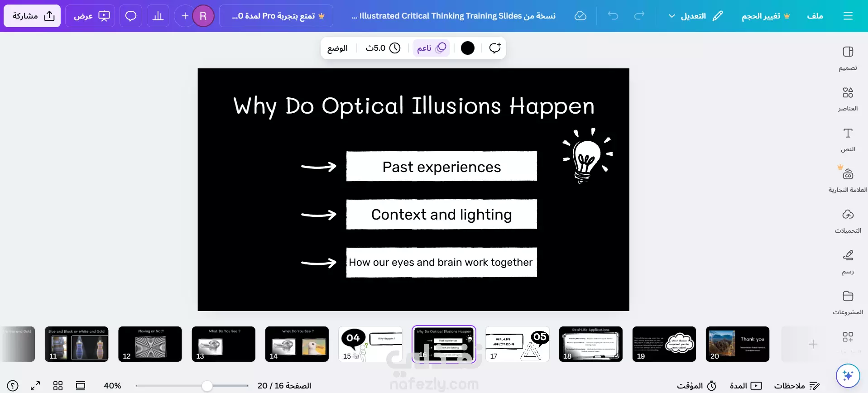Open slide 20 Thank you thumbnail
Screen dimensions: 868x393
pos(738,344)
